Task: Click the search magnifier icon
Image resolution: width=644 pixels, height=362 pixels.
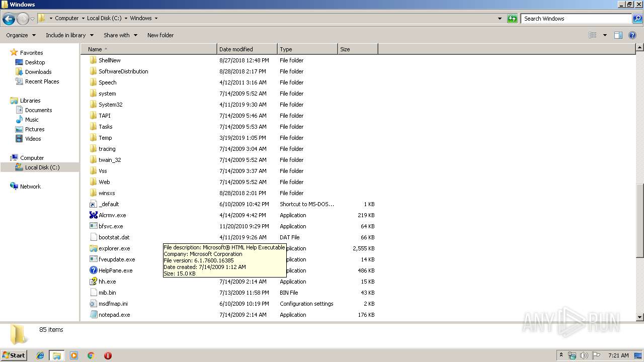Action: 637,19
